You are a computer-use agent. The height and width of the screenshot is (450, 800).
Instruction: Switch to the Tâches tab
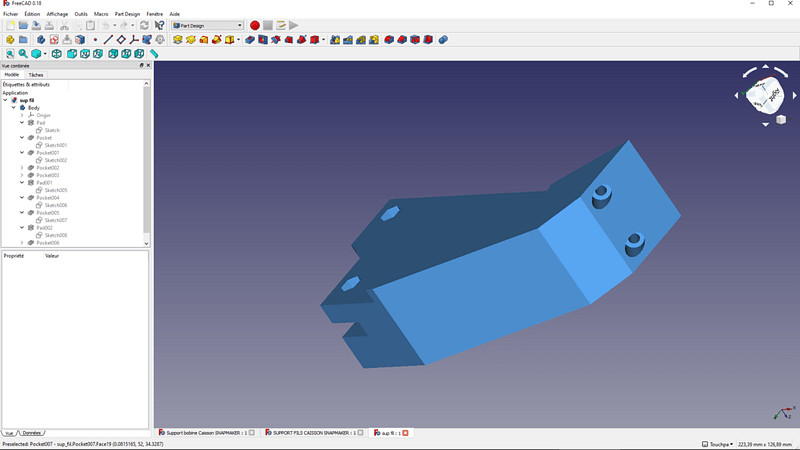click(x=36, y=75)
